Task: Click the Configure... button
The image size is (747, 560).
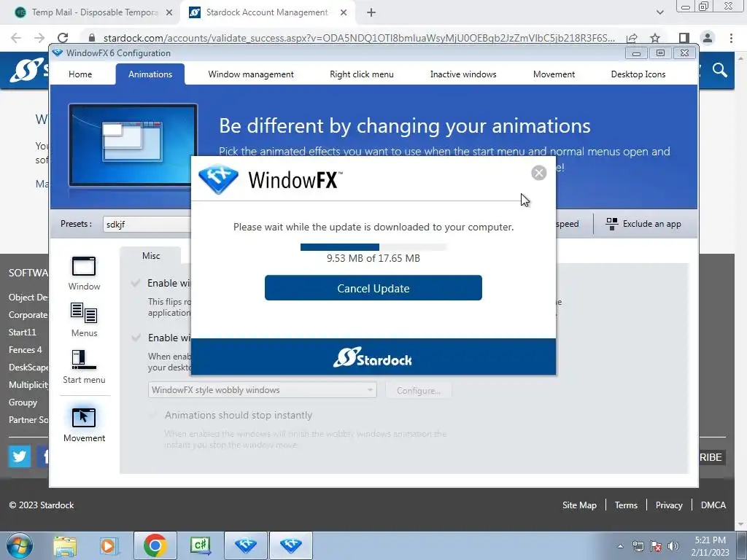Action: click(418, 391)
